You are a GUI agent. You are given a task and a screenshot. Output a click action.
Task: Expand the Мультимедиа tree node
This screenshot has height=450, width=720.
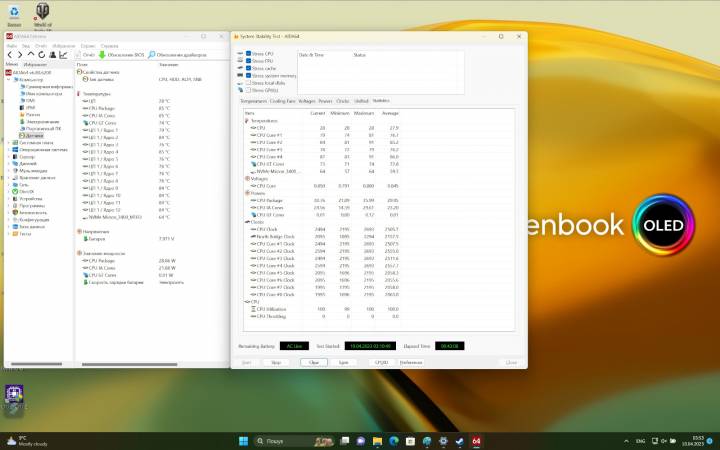pyautogui.click(x=8, y=171)
